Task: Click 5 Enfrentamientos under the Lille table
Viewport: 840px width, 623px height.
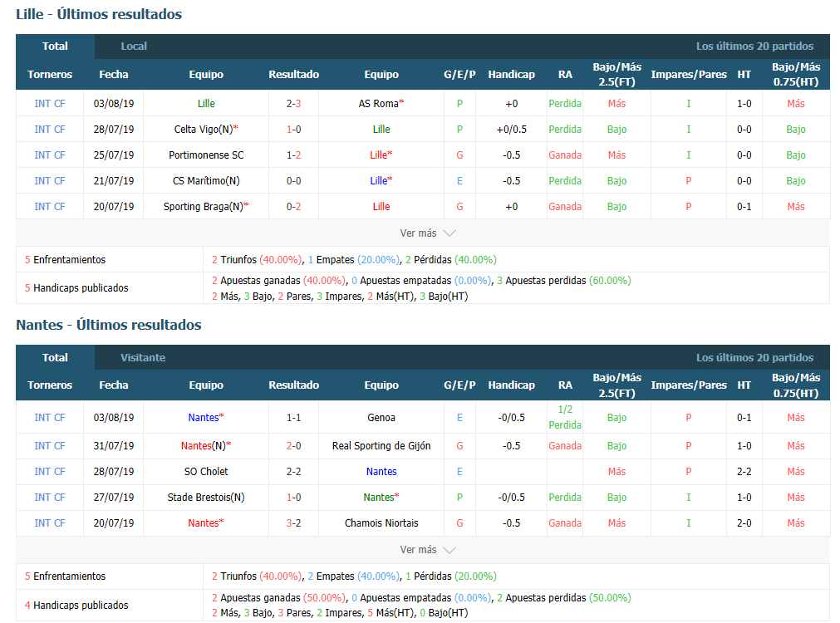Action: coord(66,259)
